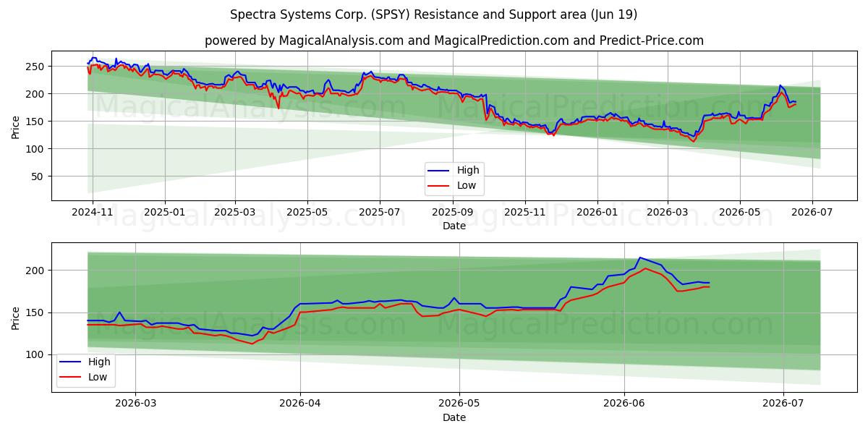Click the '2025-11' date tick on the top chart
The width and height of the screenshot is (868, 434).
point(524,213)
